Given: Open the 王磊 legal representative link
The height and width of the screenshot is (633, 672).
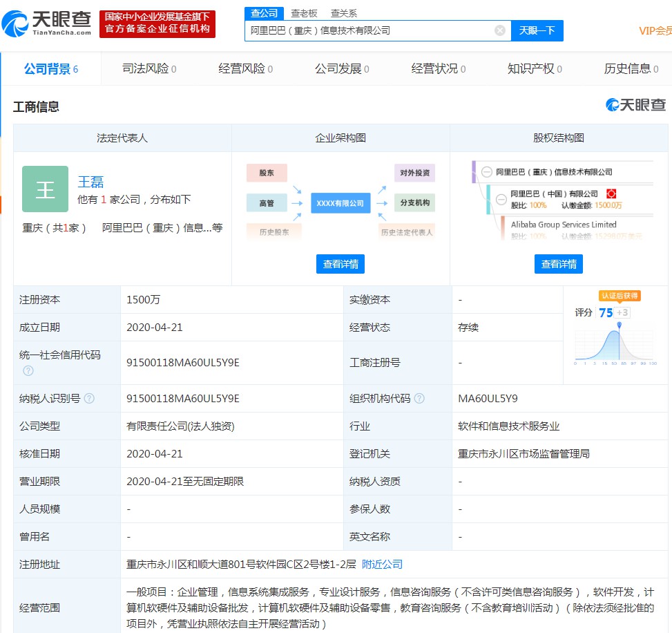Looking at the screenshot, I should [90, 182].
